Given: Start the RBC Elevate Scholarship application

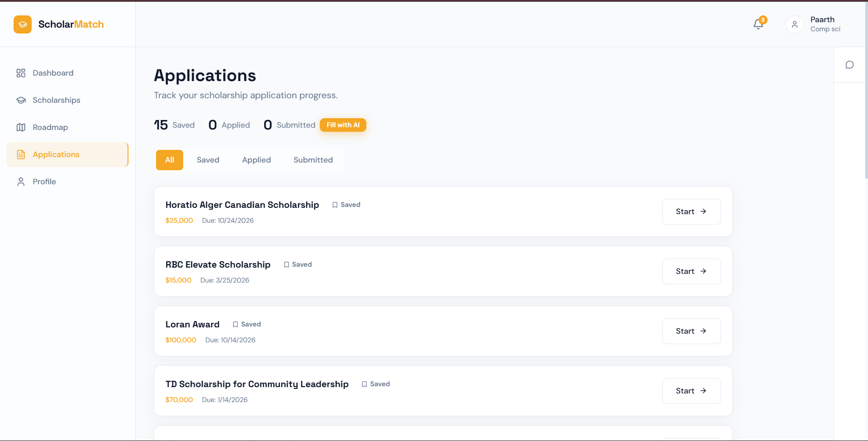Looking at the screenshot, I should click(x=691, y=271).
